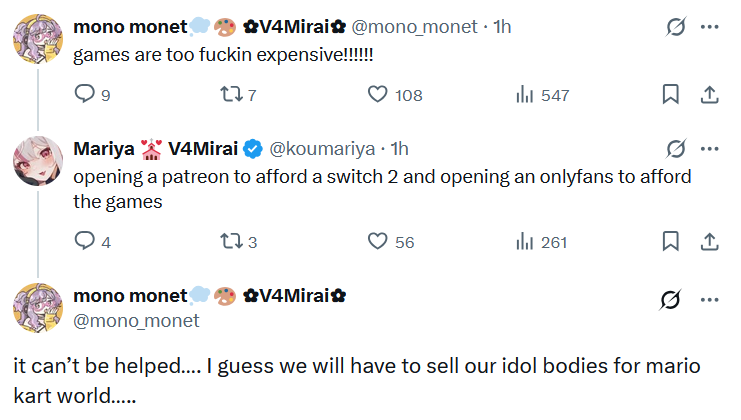Bookmark Mariya's tweet
741x420 pixels.
pos(671,241)
